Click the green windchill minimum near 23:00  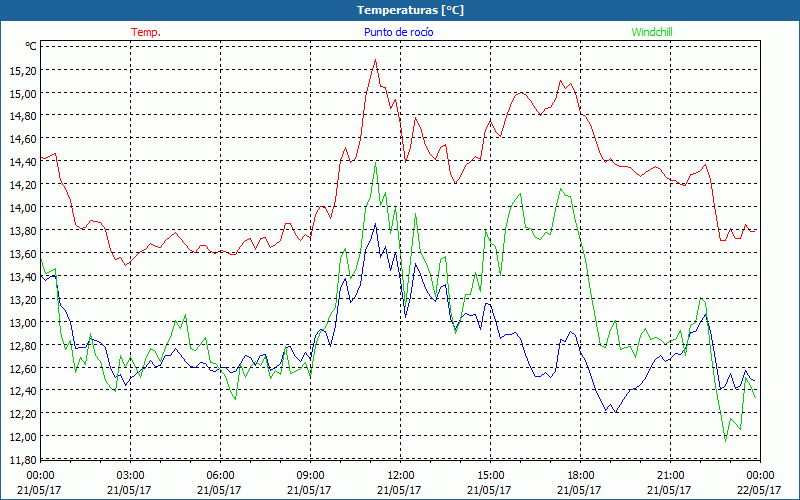(726, 441)
